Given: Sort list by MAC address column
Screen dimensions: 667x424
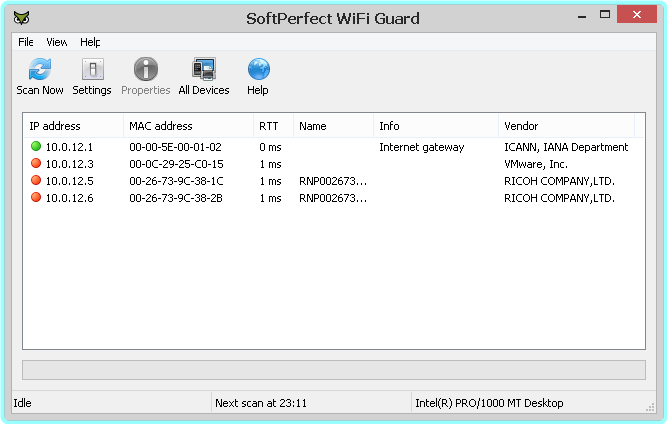Looking at the screenshot, I should [186, 126].
